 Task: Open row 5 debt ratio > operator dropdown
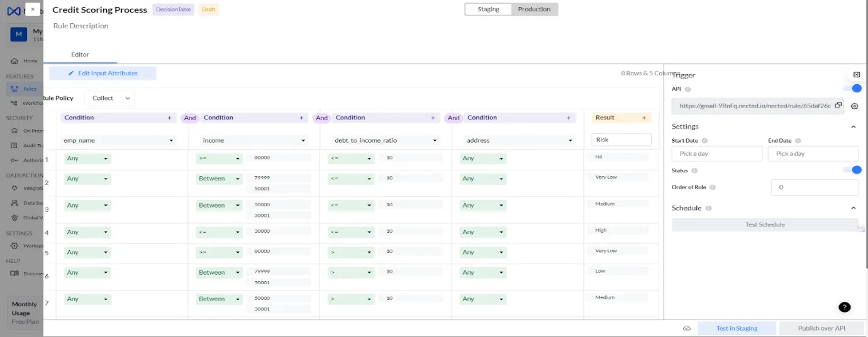[351, 252]
